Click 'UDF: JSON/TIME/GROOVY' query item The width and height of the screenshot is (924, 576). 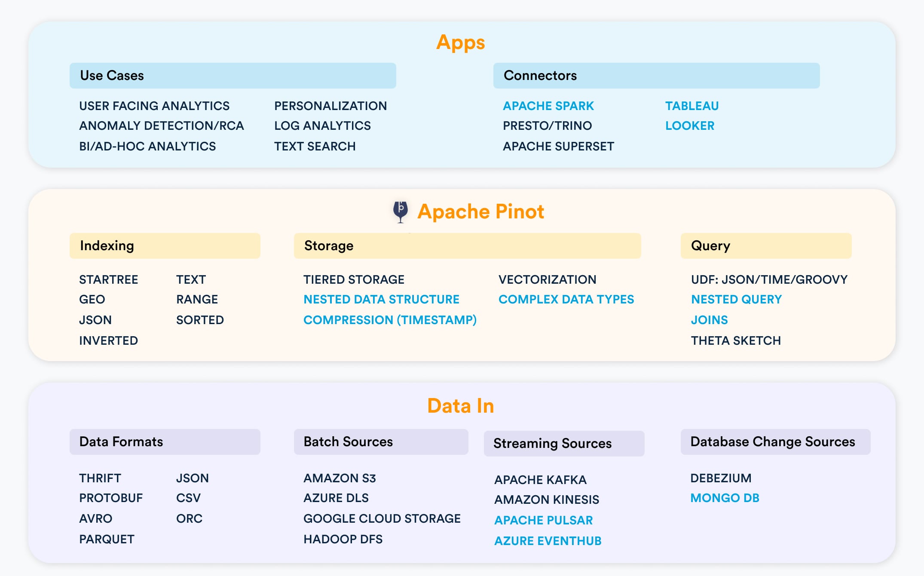769,279
